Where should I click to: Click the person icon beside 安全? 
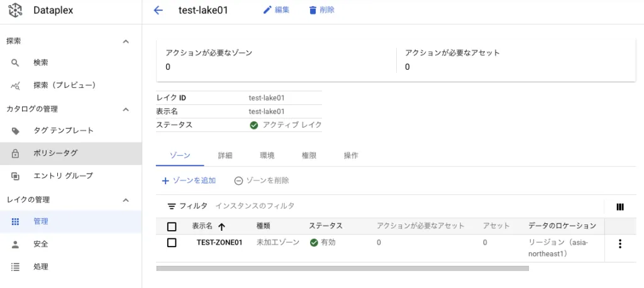pos(15,245)
